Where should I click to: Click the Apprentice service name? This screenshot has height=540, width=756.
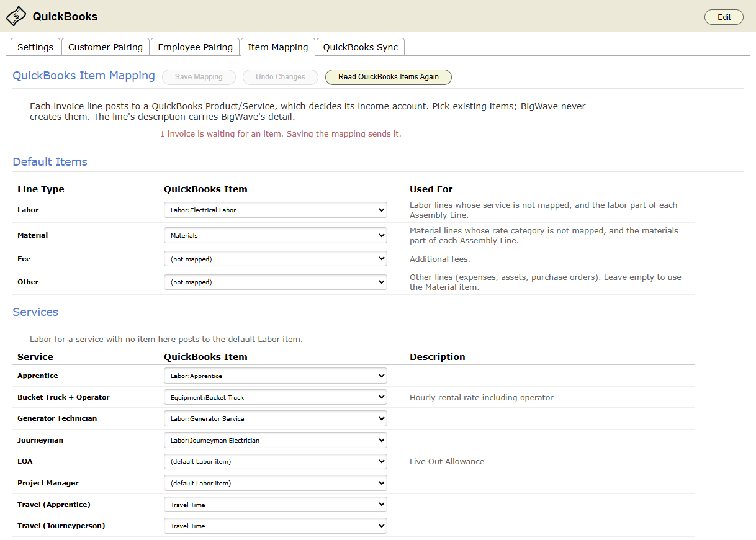tap(38, 376)
